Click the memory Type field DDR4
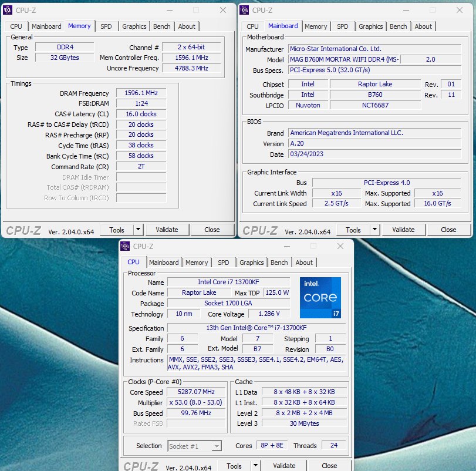Screen dimensions: 476x471 click(65, 47)
